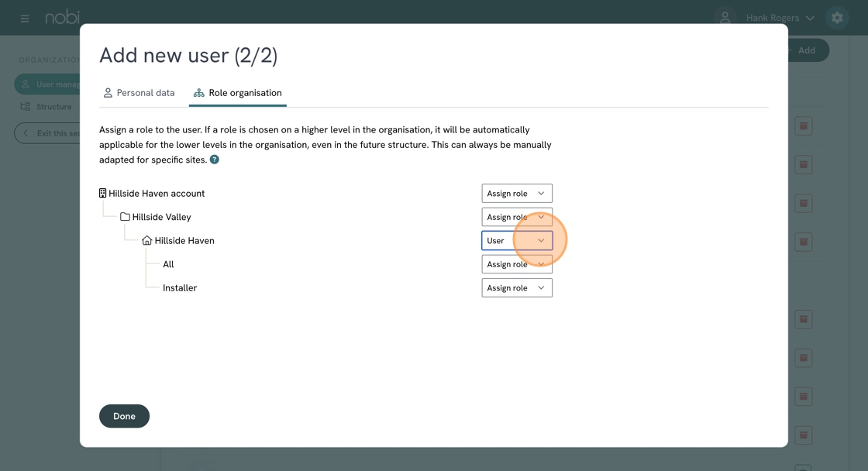The image size is (868, 471).
Task: Select the Role organisation tab
Action: 238,93
